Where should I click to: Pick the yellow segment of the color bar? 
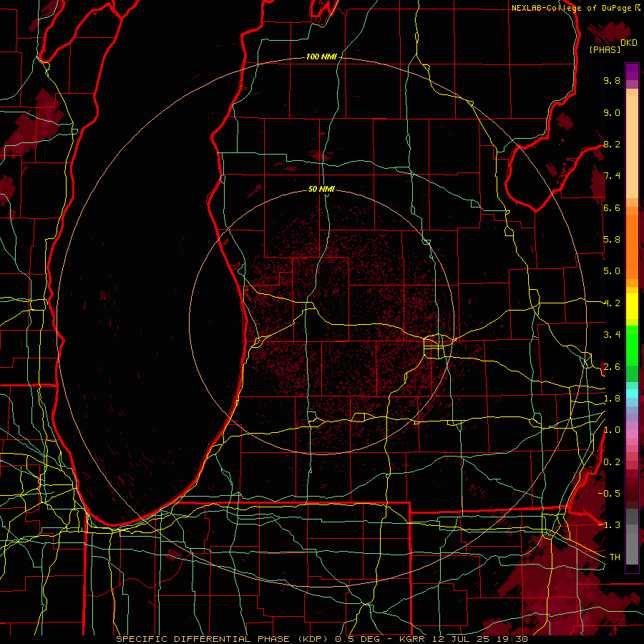point(632,306)
